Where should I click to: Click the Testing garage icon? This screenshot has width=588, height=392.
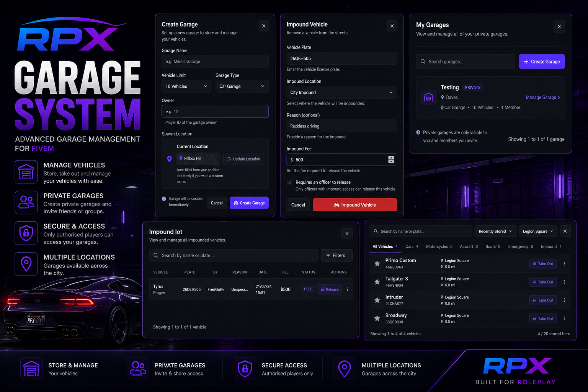pyautogui.click(x=428, y=98)
